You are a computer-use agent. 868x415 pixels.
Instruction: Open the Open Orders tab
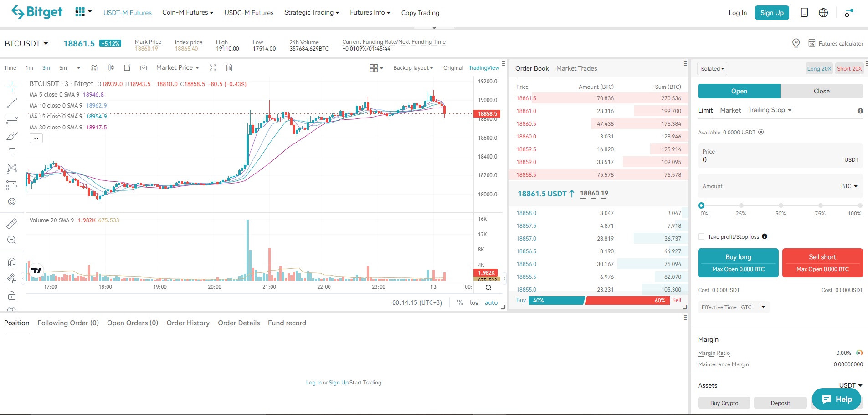pos(133,323)
